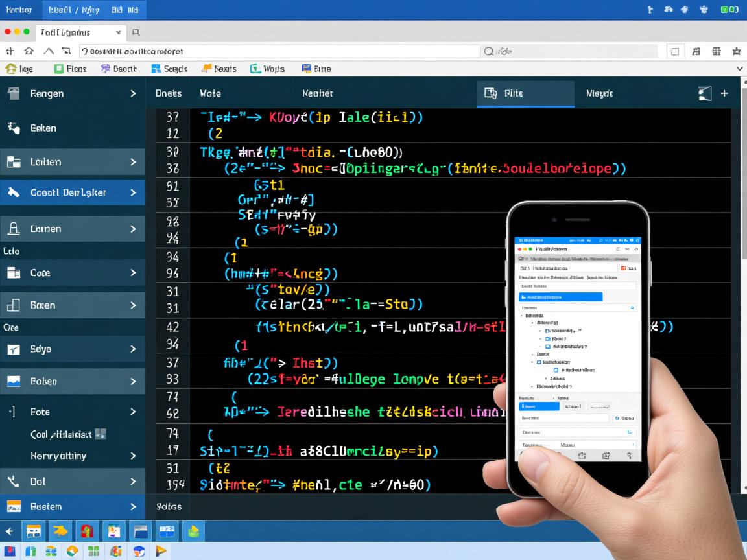Expand the Rengen sidebar section
This screenshot has height=560, width=747.
(x=133, y=93)
